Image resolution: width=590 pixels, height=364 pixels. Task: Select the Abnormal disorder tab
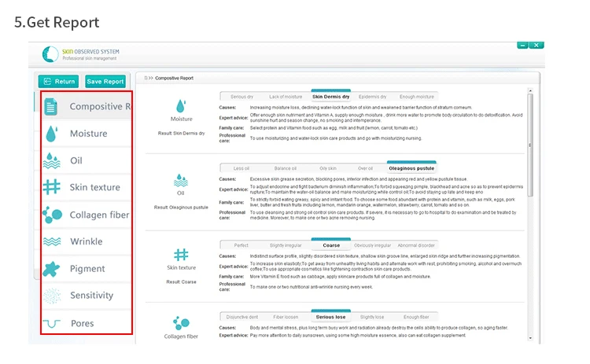pos(416,245)
